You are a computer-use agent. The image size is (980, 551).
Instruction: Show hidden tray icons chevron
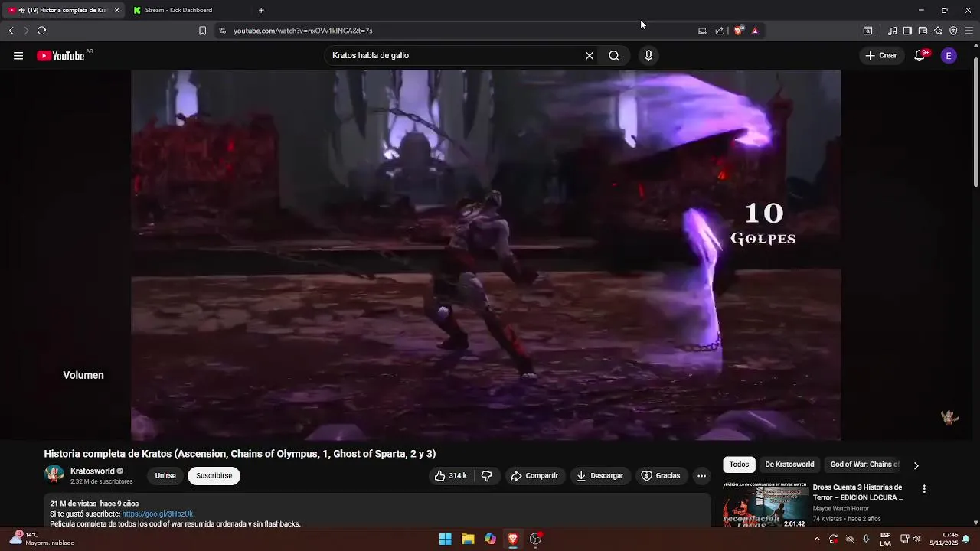click(x=817, y=539)
